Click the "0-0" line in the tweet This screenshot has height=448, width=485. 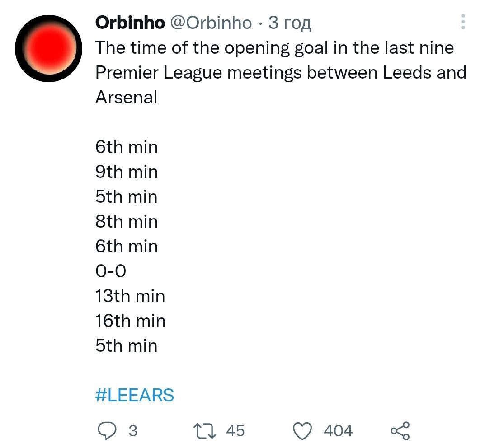(111, 271)
